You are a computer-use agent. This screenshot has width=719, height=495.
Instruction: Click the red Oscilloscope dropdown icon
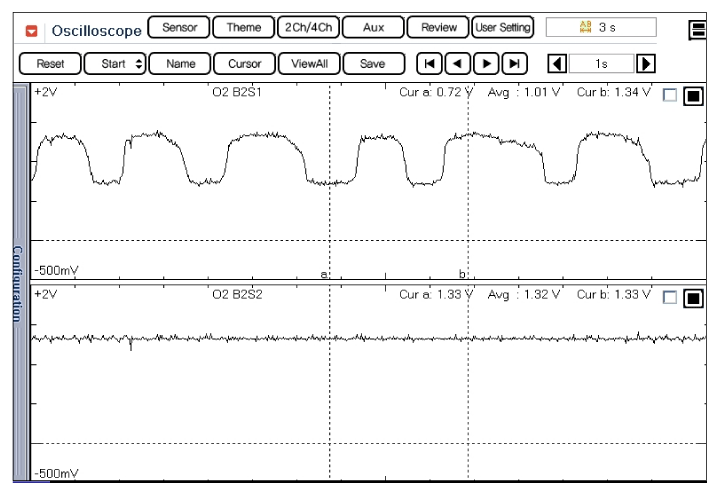[30, 29]
